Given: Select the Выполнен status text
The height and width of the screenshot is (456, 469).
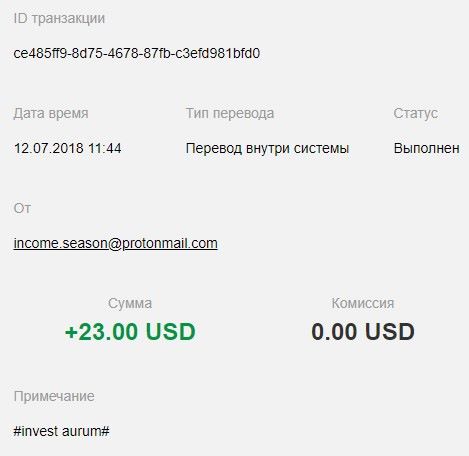Looking at the screenshot, I should coord(427,148).
